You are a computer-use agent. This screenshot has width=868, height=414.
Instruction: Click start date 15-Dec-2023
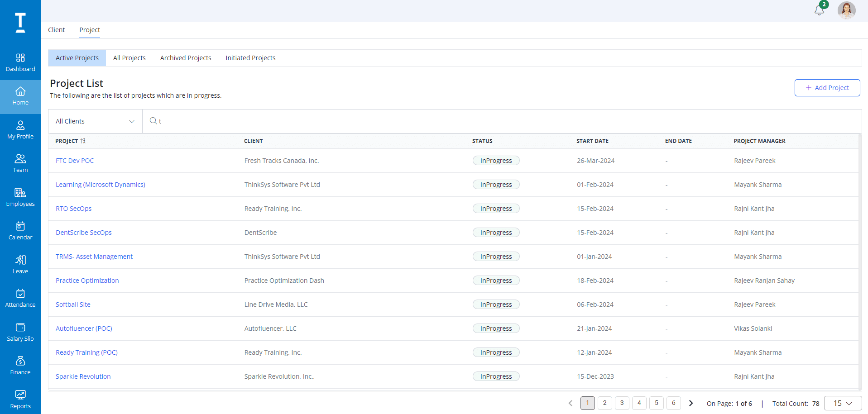coord(595,376)
